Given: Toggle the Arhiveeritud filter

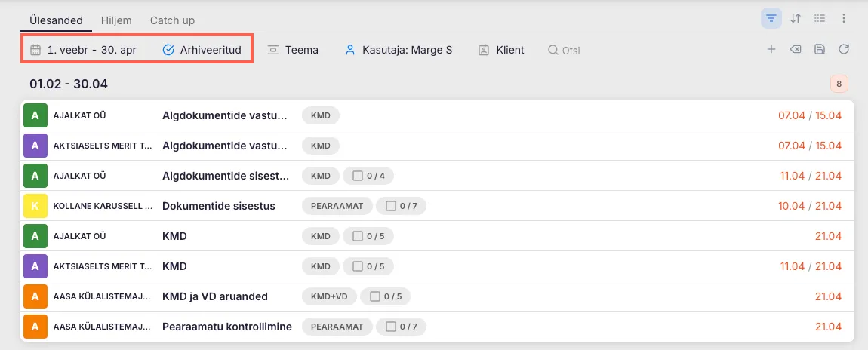Looking at the screenshot, I should pos(202,50).
